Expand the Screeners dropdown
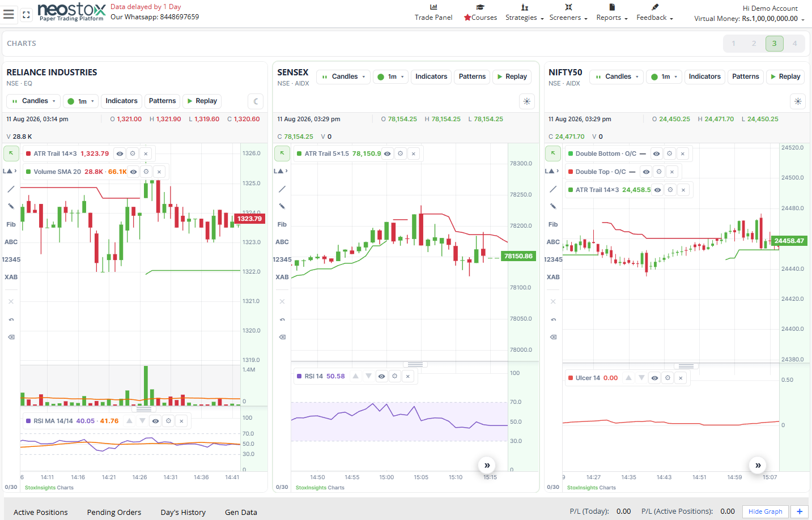The width and height of the screenshot is (812, 520). [x=568, y=12]
